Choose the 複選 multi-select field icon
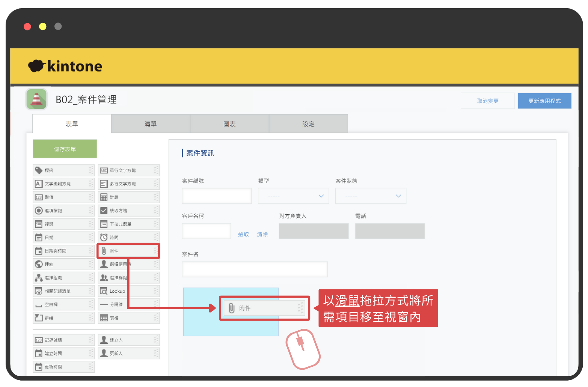 point(38,224)
